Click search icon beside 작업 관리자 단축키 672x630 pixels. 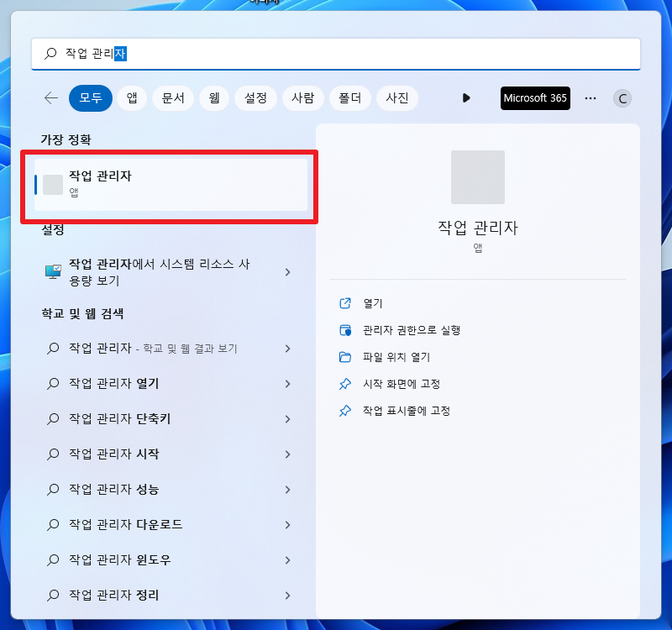pos(53,418)
